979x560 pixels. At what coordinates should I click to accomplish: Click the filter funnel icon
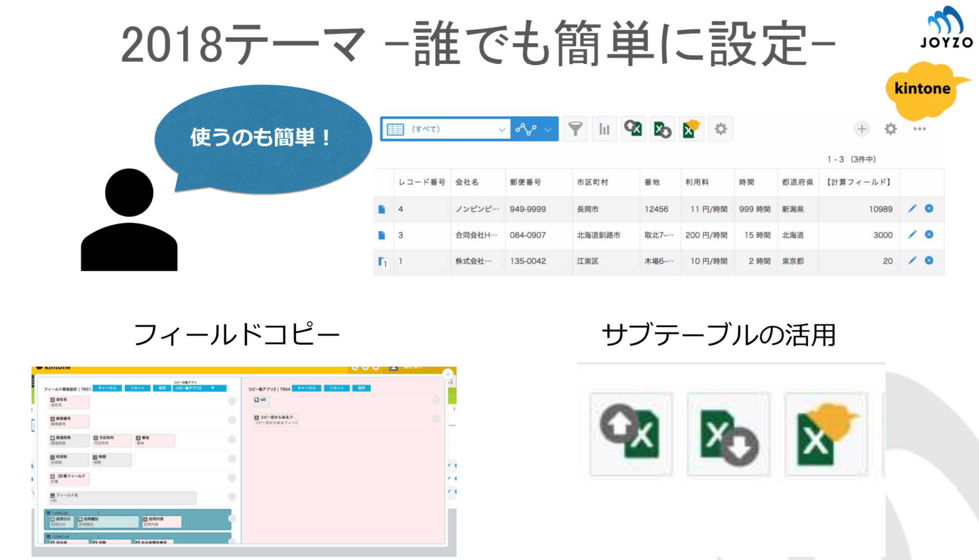coord(575,129)
